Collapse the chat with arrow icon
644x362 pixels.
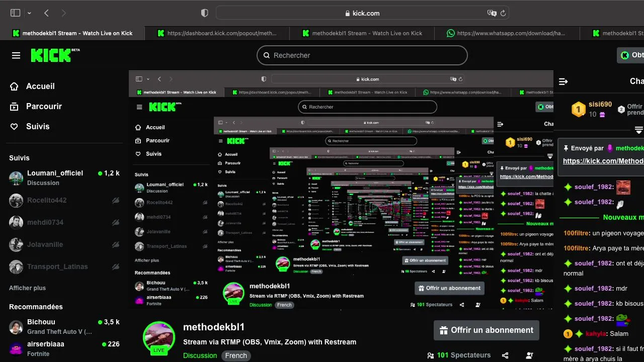click(x=563, y=81)
